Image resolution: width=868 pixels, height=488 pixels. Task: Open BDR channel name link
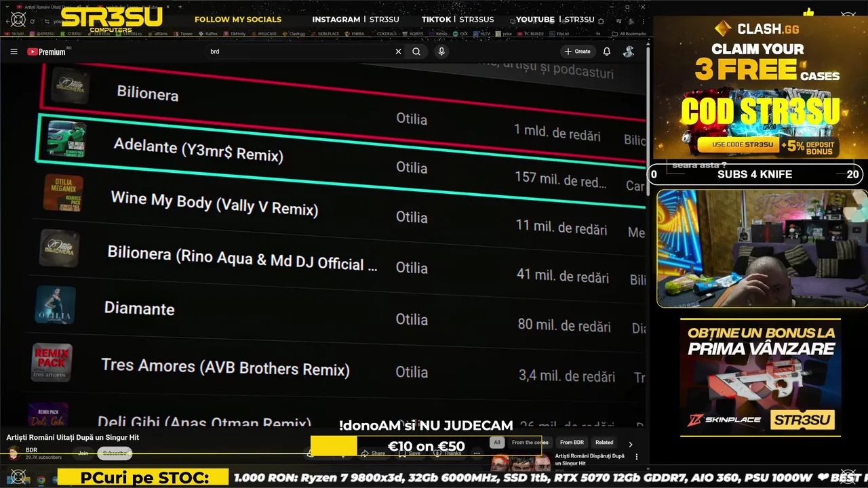click(x=31, y=450)
